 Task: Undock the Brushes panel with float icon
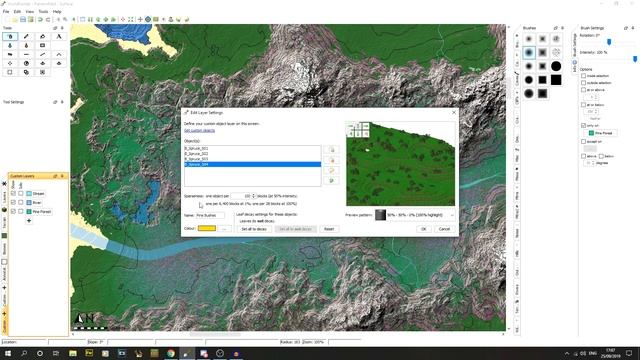(556, 28)
